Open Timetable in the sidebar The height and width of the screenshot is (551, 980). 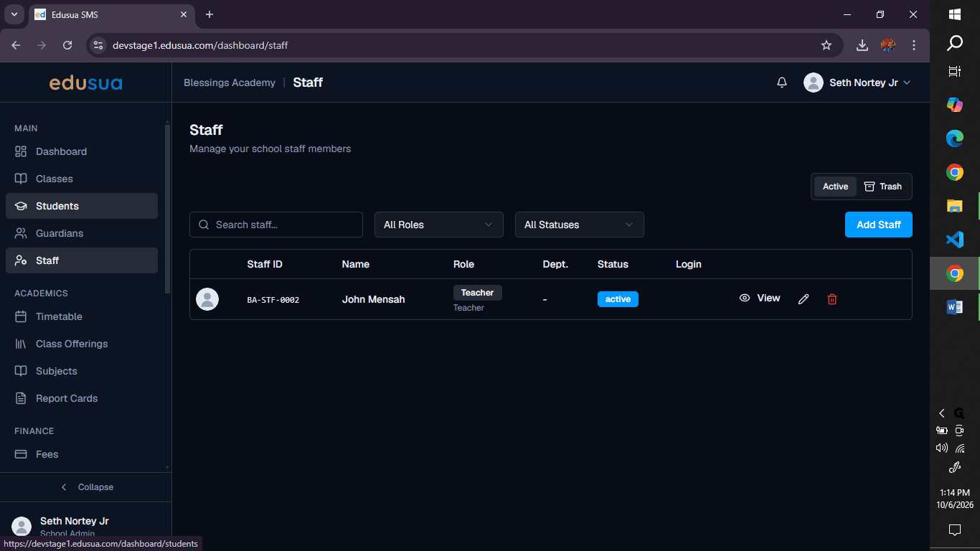click(x=82, y=316)
